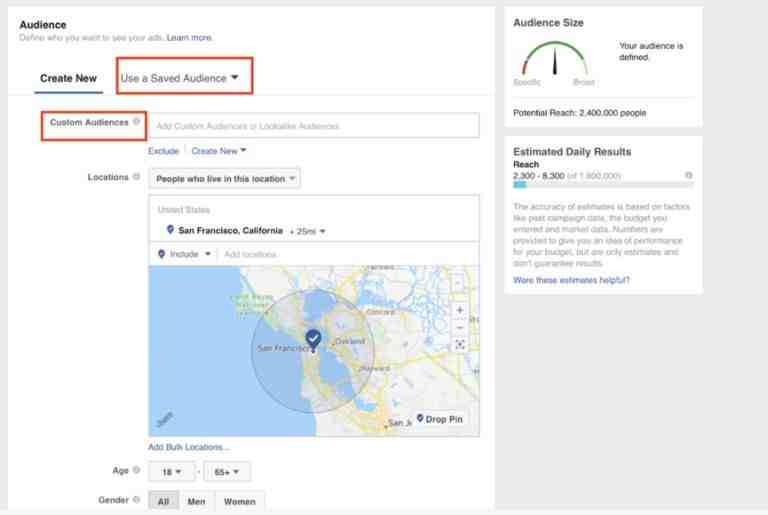Select the All gender option
Image resolution: width=768 pixels, height=515 pixels.
coord(163,501)
